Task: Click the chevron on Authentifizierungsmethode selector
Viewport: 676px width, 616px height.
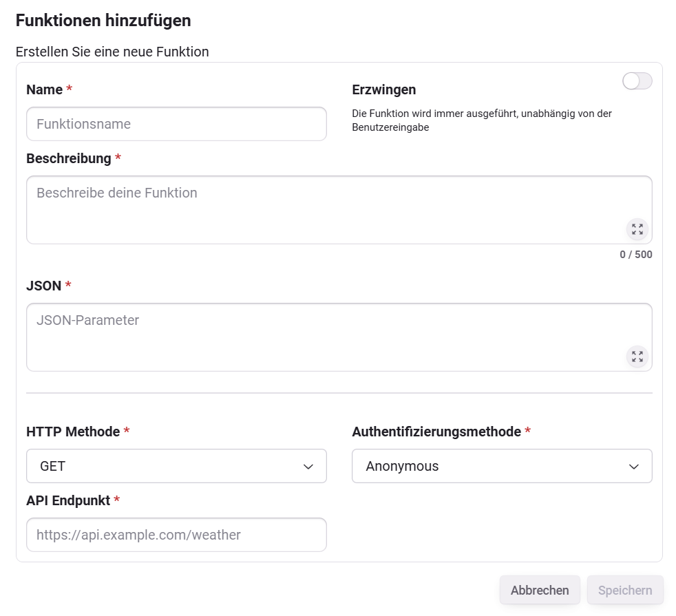Action: coord(634,466)
